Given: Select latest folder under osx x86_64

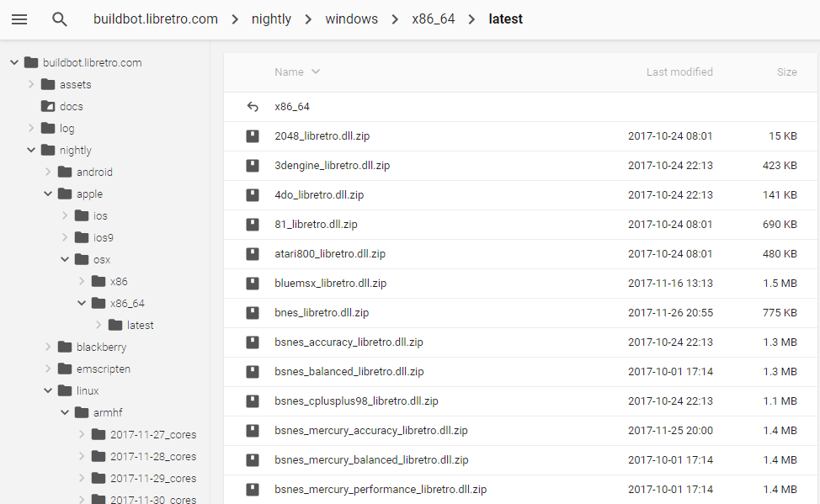Looking at the screenshot, I should click(x=140, y=325).
